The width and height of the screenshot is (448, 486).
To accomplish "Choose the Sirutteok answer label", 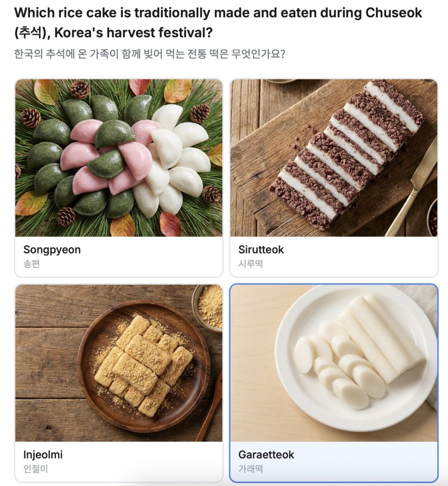I will [x=261, y=250].
